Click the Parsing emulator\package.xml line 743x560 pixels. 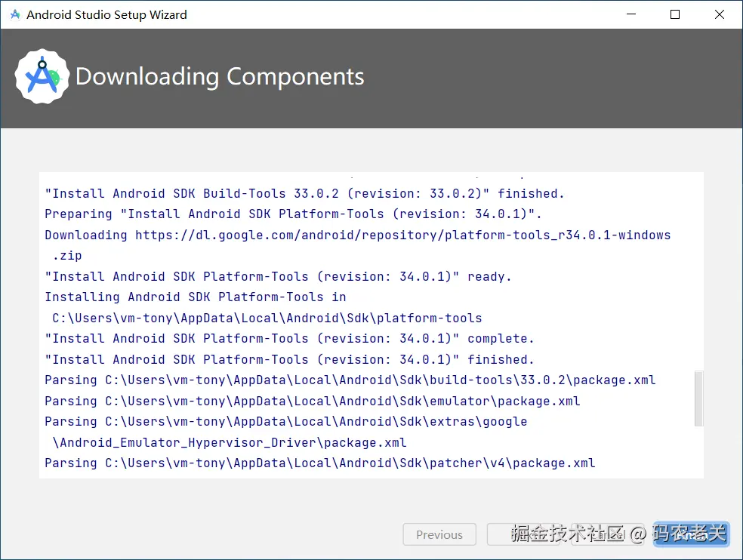pos(313,401)
